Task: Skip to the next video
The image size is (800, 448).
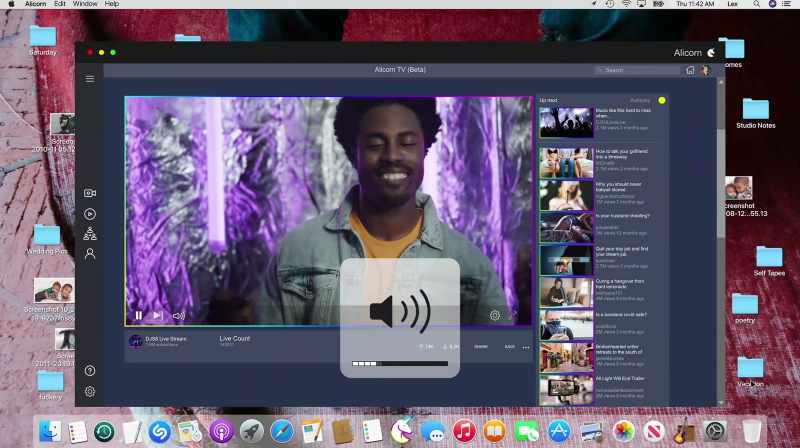Action: click(158, 315)
